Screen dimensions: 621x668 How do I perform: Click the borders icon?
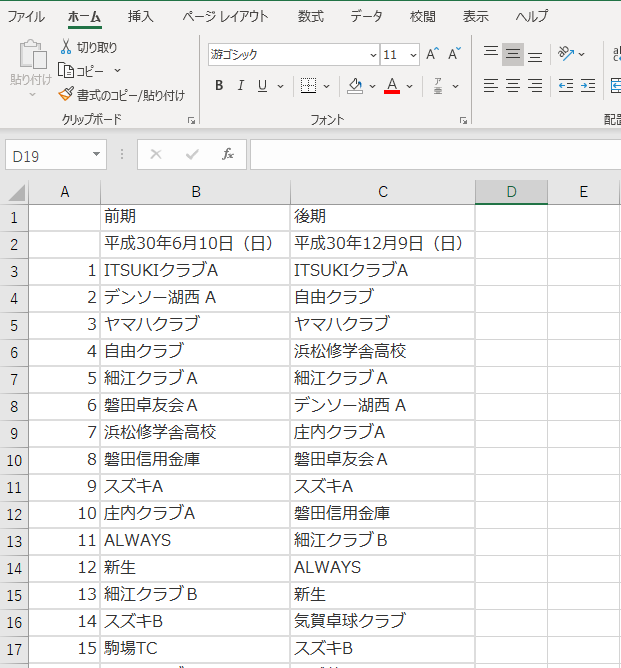pos(309,86)
